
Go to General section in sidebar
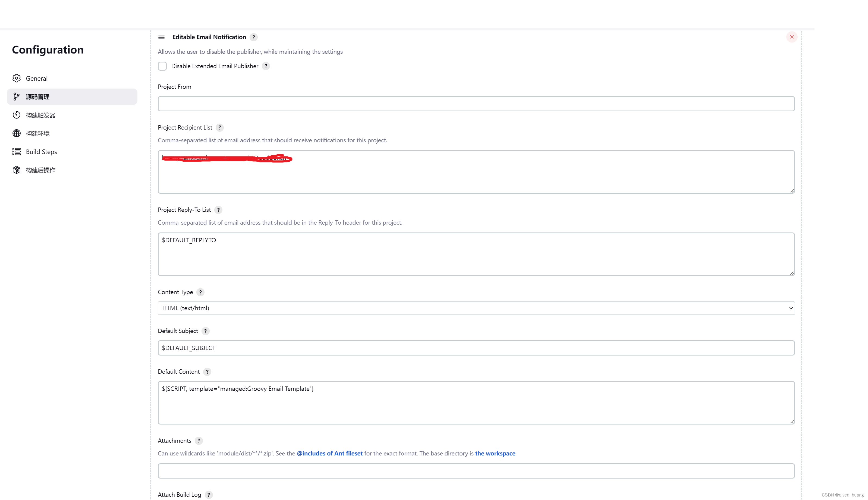click(37, 78)
